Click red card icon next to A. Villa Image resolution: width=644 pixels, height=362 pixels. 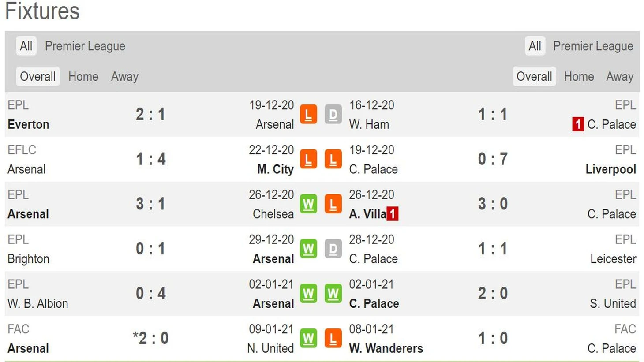[393, 214]
